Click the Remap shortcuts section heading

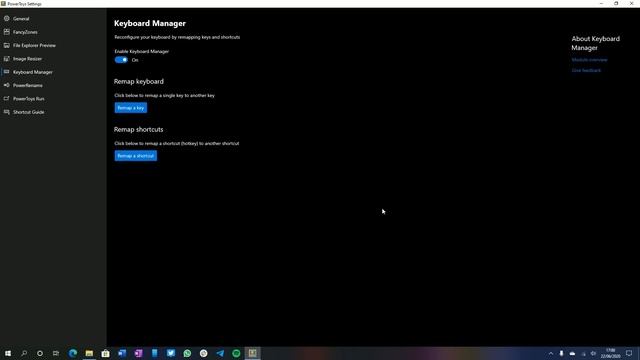138,129
